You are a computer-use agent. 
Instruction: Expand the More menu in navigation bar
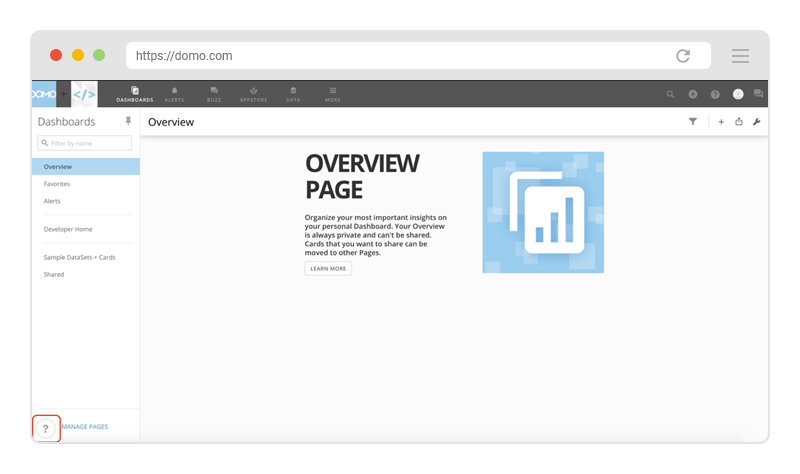coord(333,94)
